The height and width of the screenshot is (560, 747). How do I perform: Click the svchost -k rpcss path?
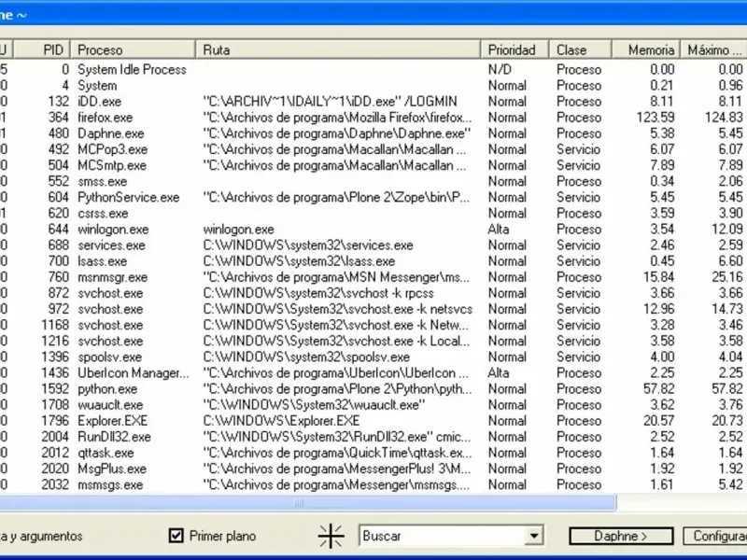point(318,293)
